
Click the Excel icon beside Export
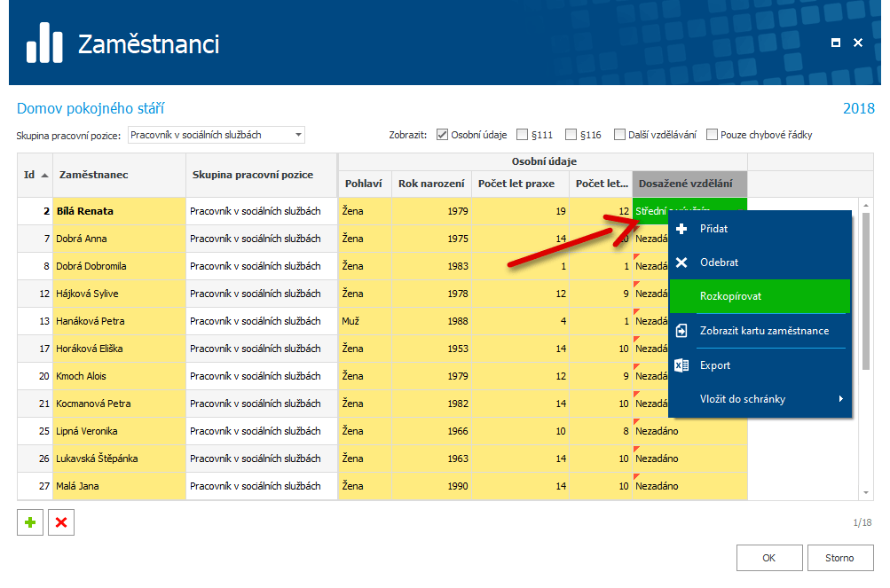[681, 365]
